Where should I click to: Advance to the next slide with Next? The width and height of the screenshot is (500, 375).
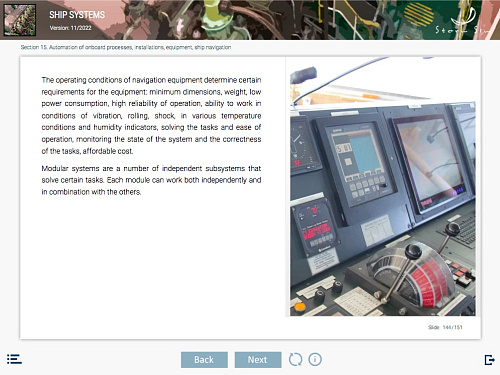click(258, 360)
